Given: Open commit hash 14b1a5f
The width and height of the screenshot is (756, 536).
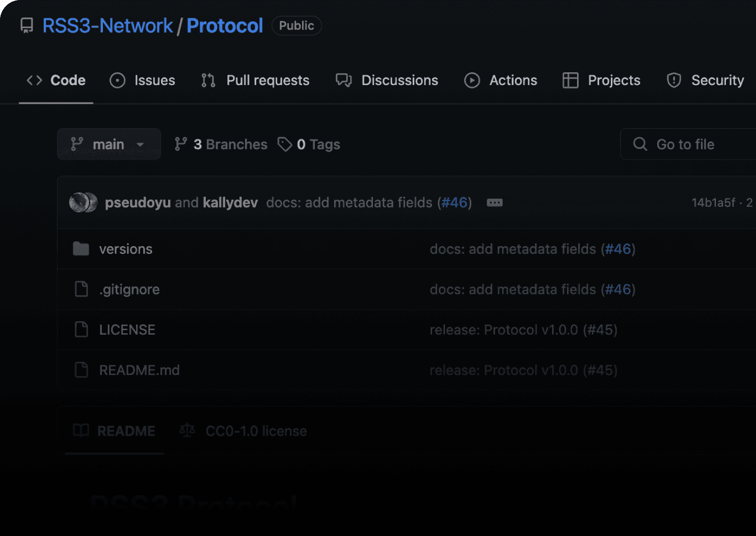Looking at the screenshot, I should pyautogui.click(x=713, y=202).
